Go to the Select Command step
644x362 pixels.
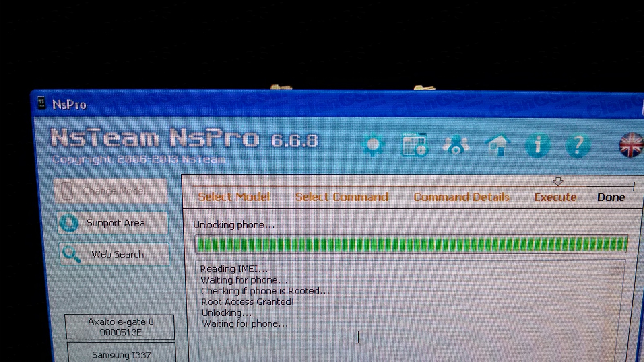pyautogui.click(x=341, y=197)
